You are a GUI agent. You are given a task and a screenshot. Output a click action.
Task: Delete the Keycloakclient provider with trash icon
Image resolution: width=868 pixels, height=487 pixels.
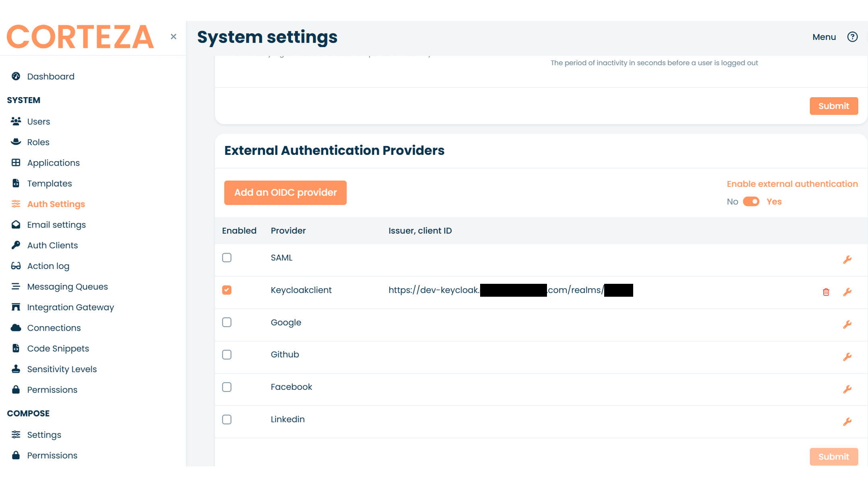[826, 291]
